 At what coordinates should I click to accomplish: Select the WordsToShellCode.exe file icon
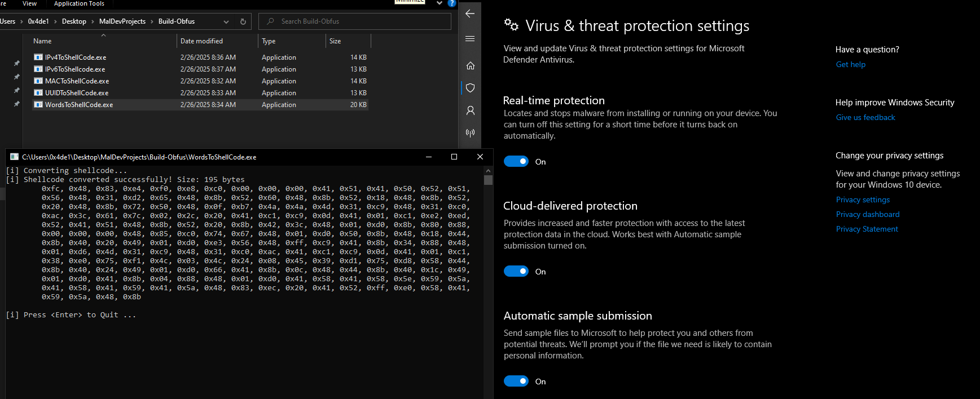tap(38, 105)
